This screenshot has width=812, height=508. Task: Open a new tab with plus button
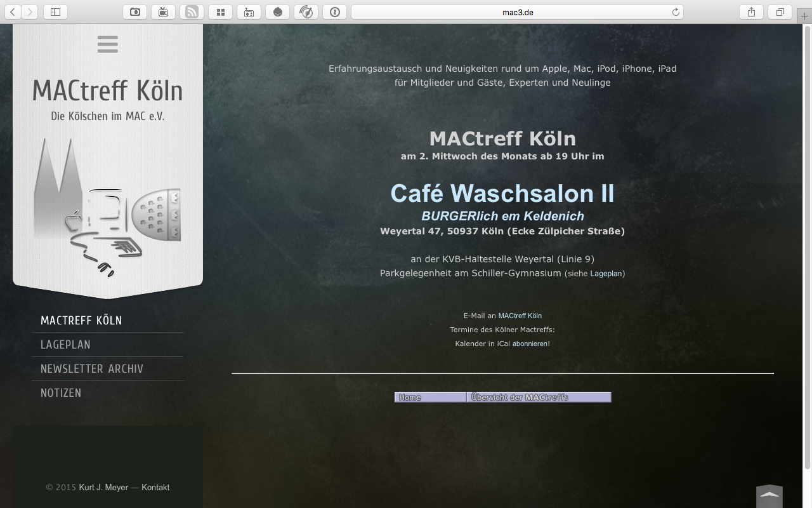pos(804,16)
